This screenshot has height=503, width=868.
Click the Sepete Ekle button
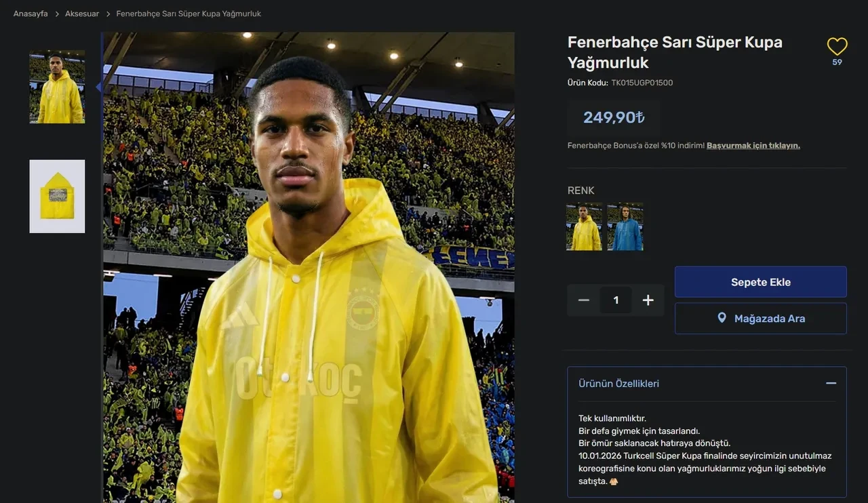(760, 281)
